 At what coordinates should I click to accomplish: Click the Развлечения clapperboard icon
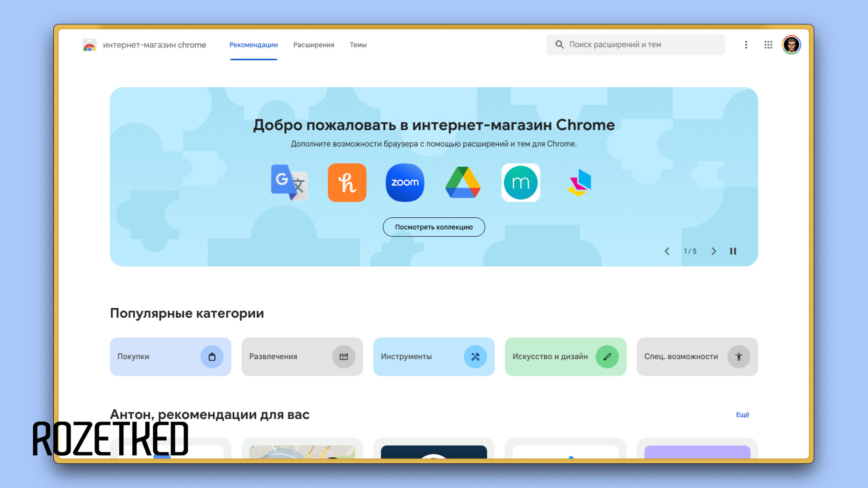click(x=344, y=357)
